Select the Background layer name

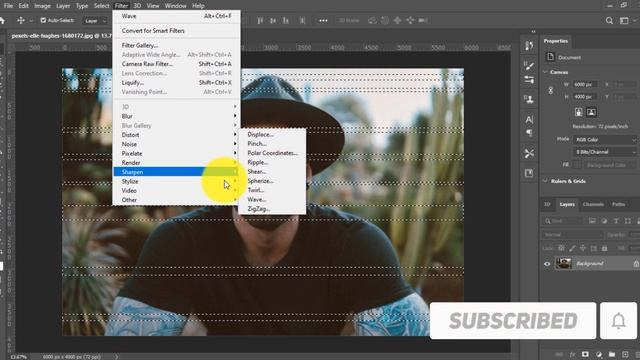point(589,264)
